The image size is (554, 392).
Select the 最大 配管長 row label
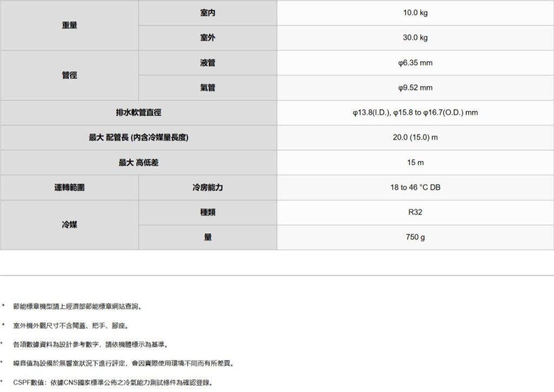(x=138, y=138)
